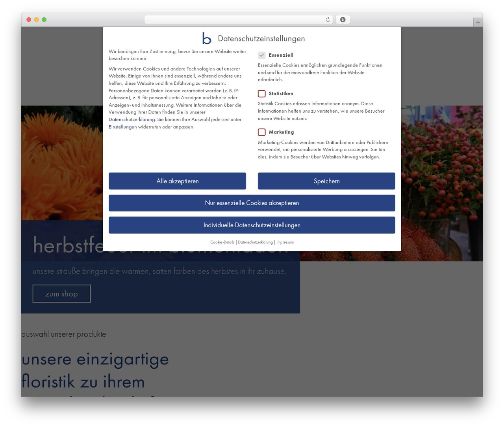Reload the page with the refresh icon

click(328, 20)
